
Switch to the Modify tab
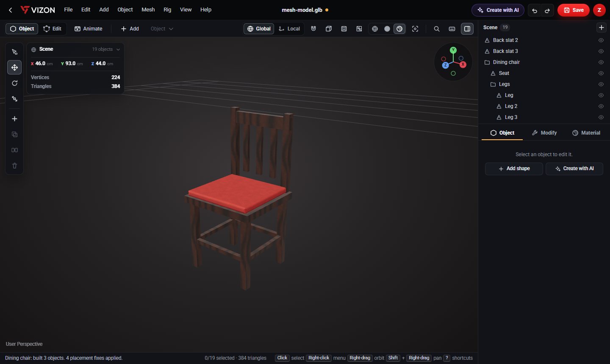pos(544,133)
